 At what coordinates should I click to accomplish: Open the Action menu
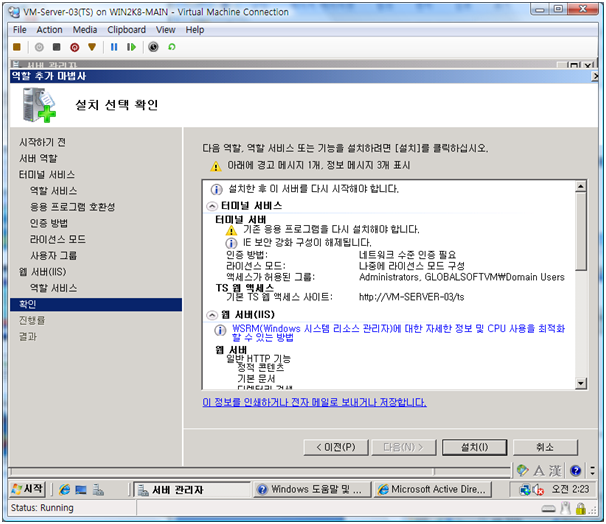pos(49,30)
